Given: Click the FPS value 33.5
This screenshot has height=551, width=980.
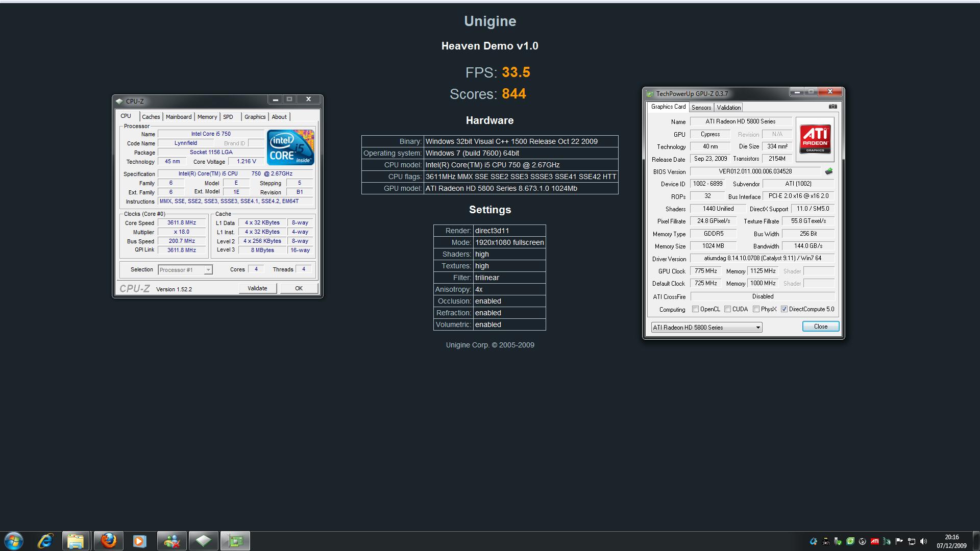Looking at the screenshot, I should pos(516,72).
